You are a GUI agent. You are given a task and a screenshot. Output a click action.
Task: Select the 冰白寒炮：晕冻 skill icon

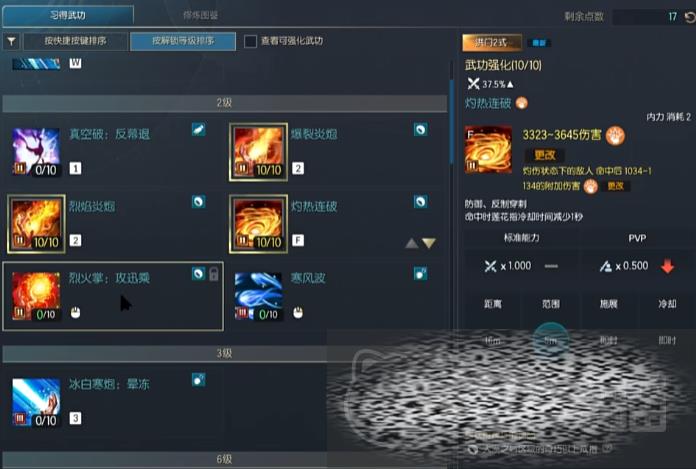click(x=36, y=402)
